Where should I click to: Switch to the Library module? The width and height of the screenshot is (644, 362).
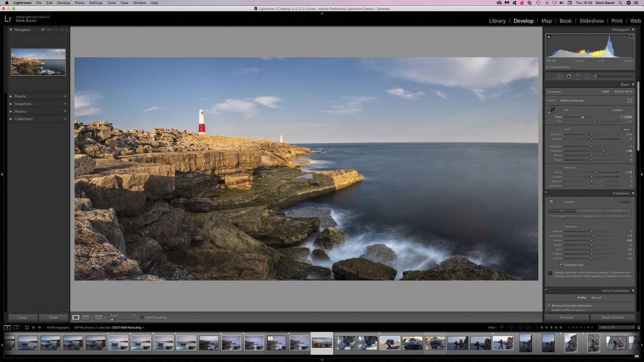point(496,21)
